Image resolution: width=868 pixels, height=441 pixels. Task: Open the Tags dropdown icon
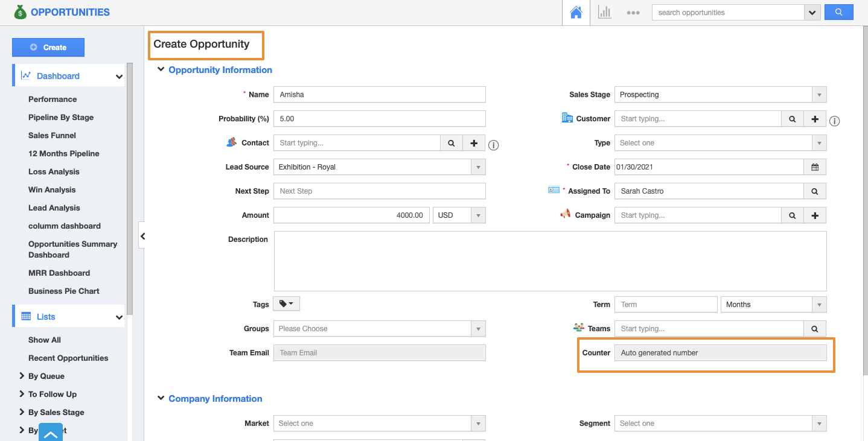pos(287,304)
